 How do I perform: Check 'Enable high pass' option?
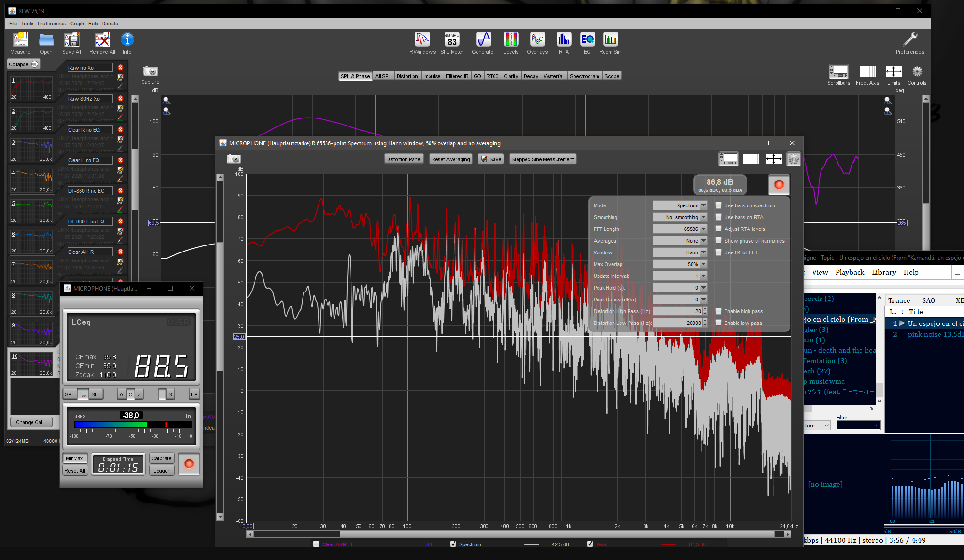coord(718,311)
